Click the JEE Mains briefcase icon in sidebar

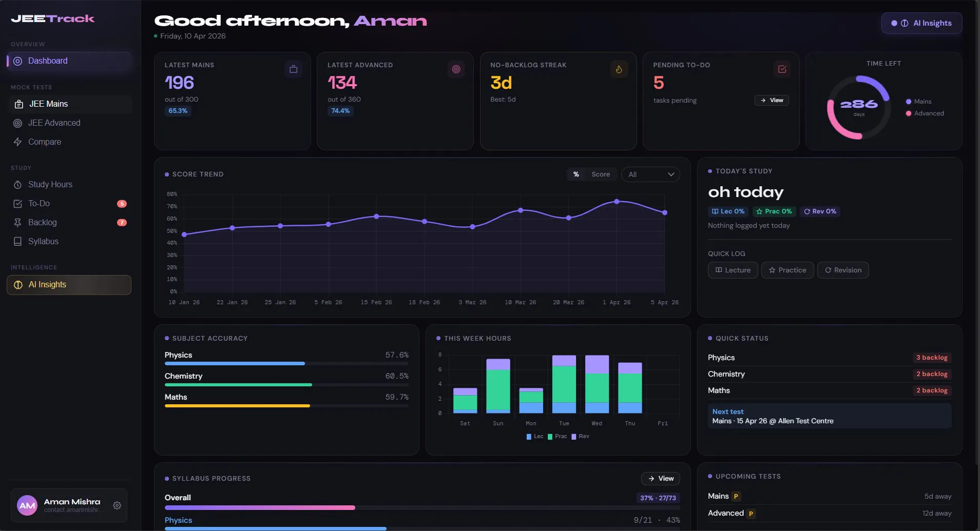pyautogui.click(x=19, y=104)
